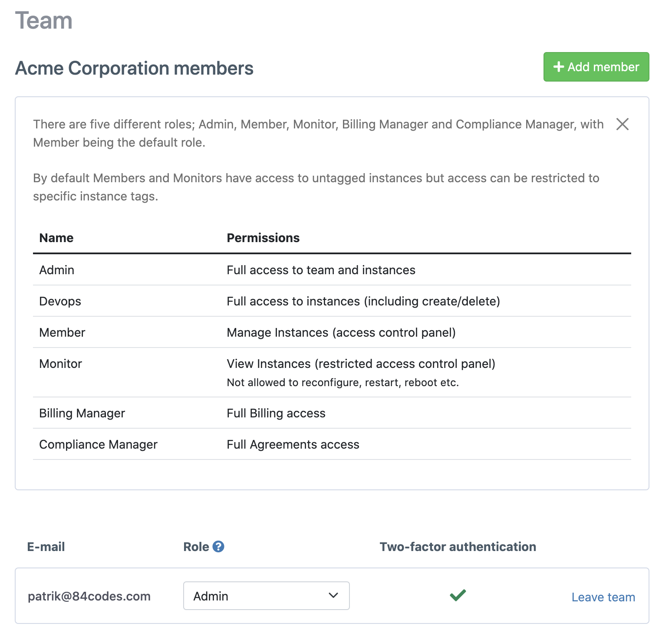672x643 pixels.
Task: Click the Team page title
Action: tap(44, 20)
